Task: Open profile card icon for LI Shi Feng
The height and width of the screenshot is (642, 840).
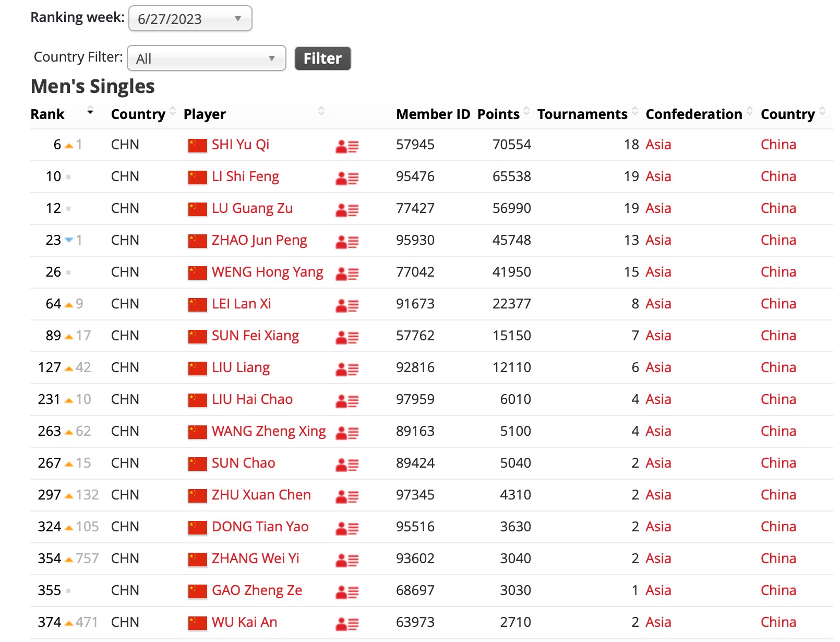Action: click(x=347, y=178)
